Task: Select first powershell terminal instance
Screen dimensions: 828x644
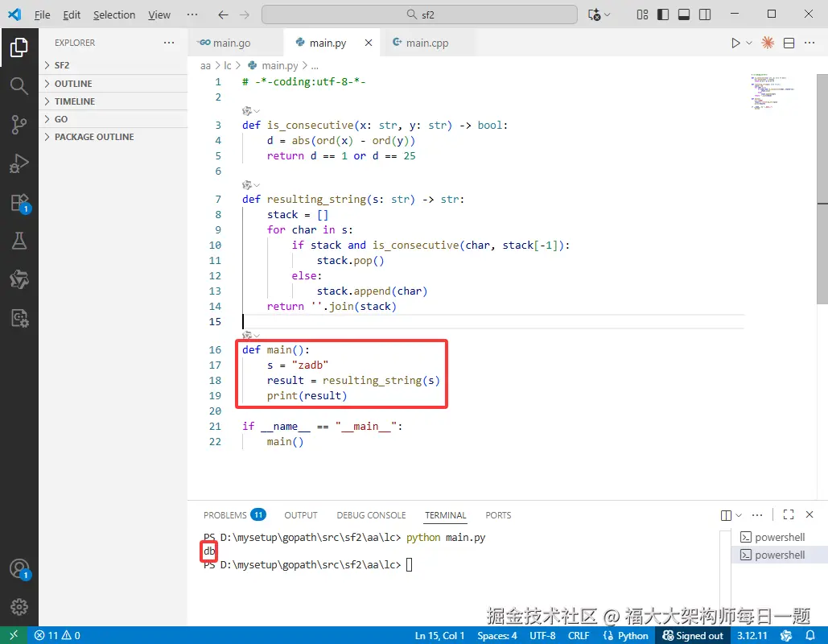Action: coord(780,537)
